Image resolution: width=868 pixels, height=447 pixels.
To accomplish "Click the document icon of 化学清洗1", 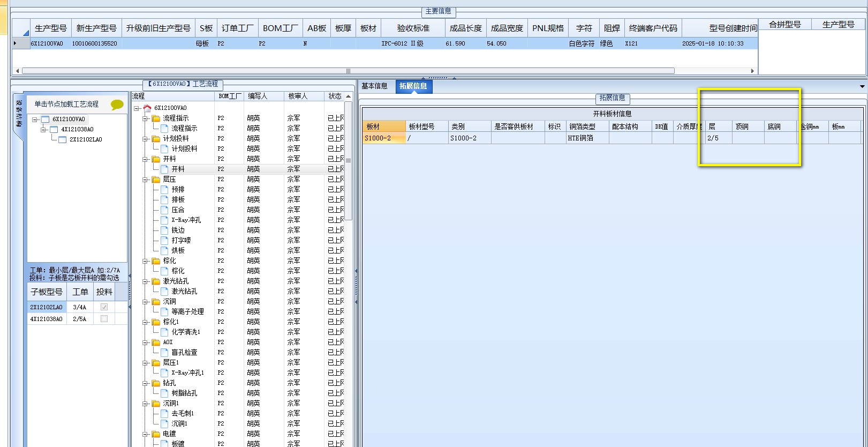I will (164, 332).
